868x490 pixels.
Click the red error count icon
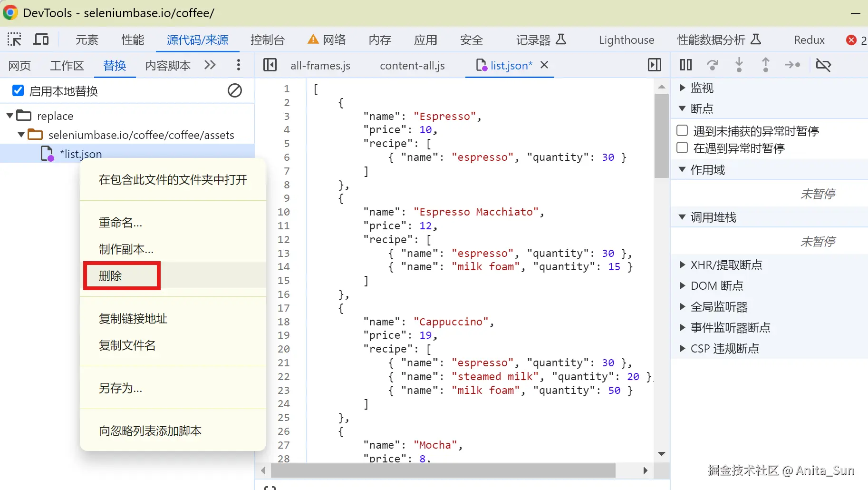coord(851,40)
